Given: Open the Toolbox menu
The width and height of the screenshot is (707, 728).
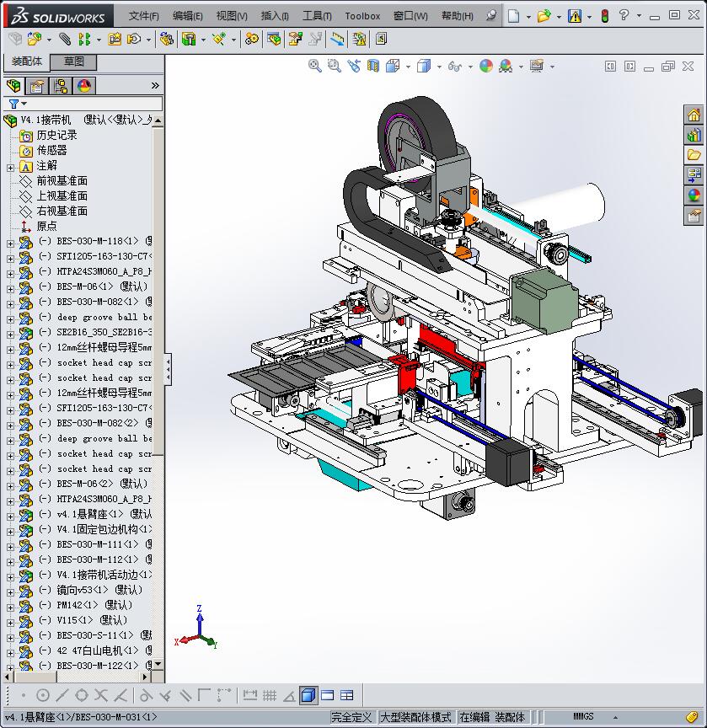Looking at the screenshot, I should click(362, 16).
